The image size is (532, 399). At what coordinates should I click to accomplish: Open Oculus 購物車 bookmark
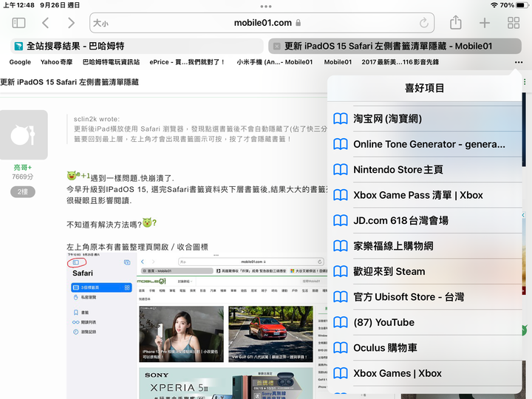425,348
